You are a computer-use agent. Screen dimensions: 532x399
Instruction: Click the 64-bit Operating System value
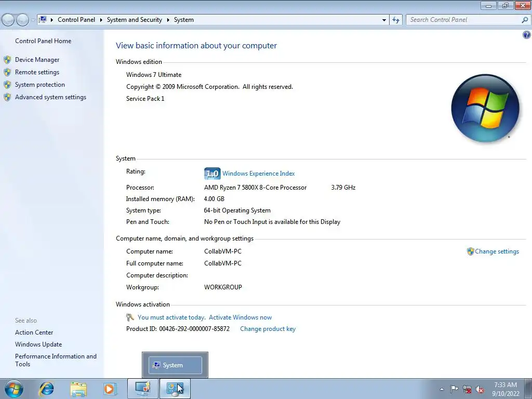pos(237,211)
